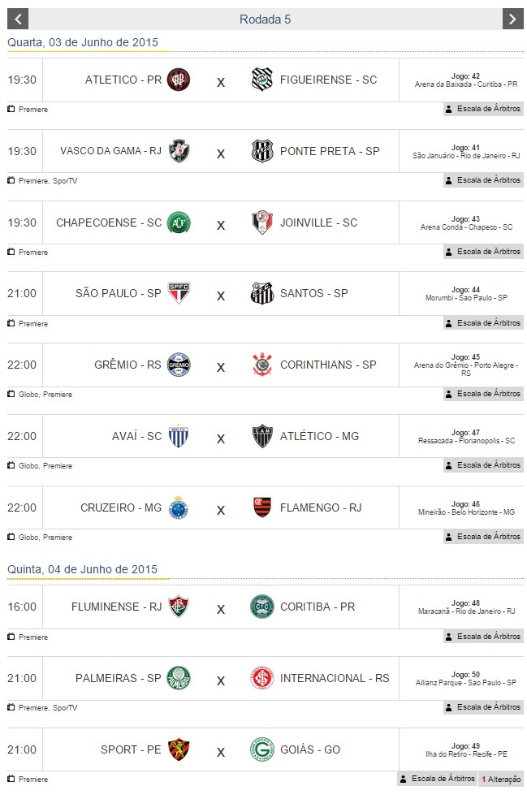
Task: Click the Cruzeiro team crest
Action: 179,508
